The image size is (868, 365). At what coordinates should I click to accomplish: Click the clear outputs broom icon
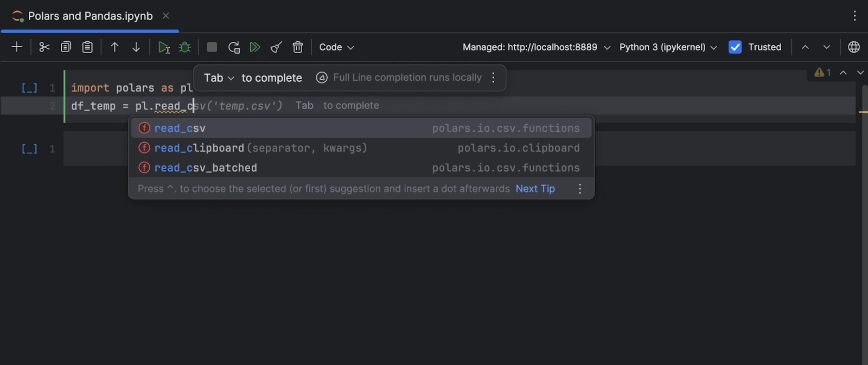tap(276, 47)
